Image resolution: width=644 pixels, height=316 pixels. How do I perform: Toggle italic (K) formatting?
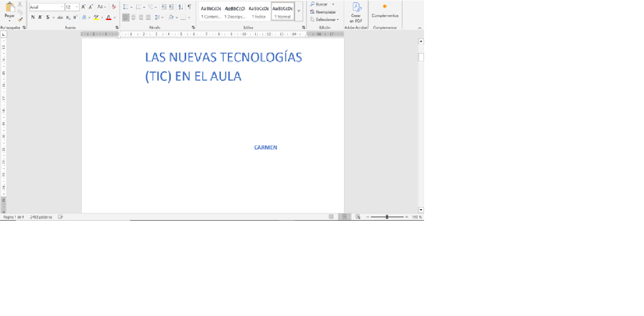[40, 17]
